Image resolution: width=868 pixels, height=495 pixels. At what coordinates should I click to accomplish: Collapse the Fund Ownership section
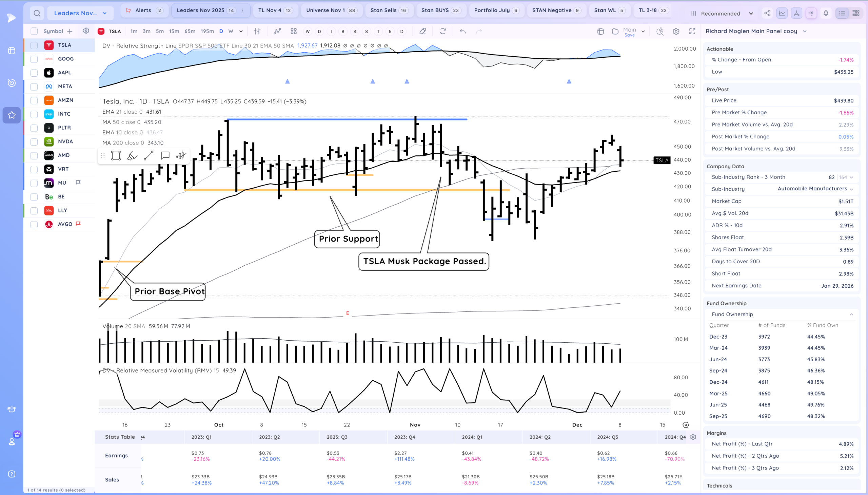pyautogui.click(x=851, y=315)
